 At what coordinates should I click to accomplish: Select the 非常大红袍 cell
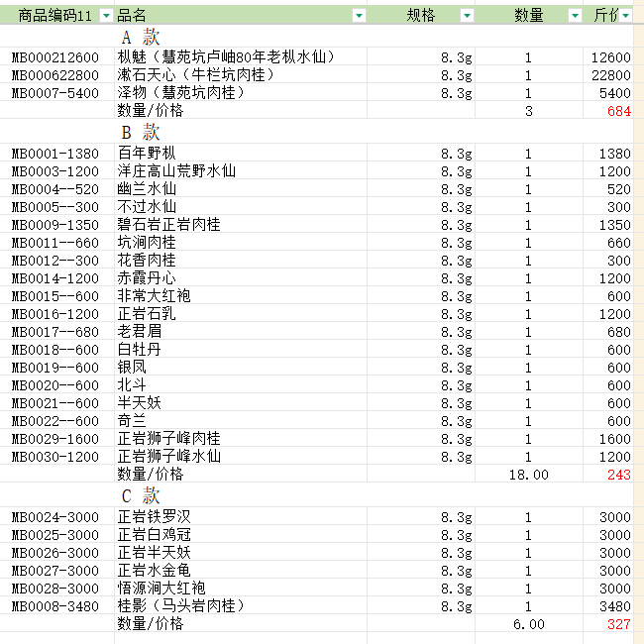click(241, 296)
